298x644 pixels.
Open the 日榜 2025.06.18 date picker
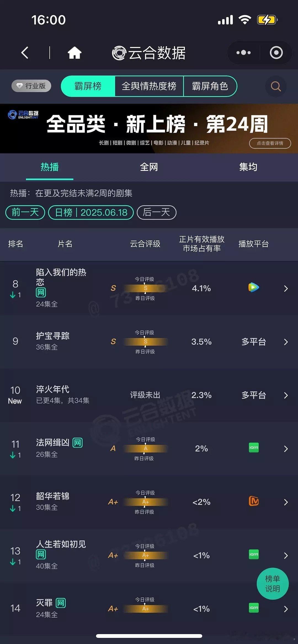[91, 212]
